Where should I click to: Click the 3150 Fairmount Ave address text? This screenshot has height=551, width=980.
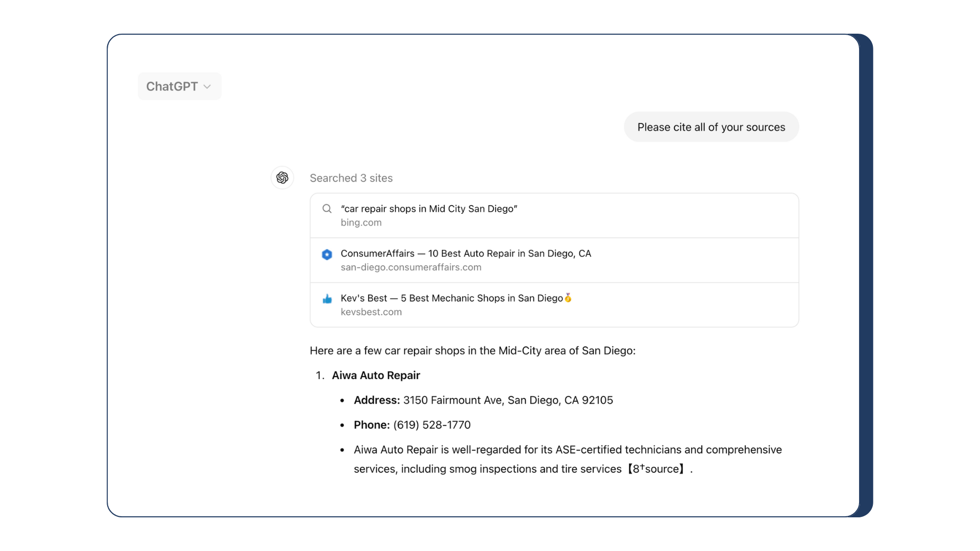point(508,400)
